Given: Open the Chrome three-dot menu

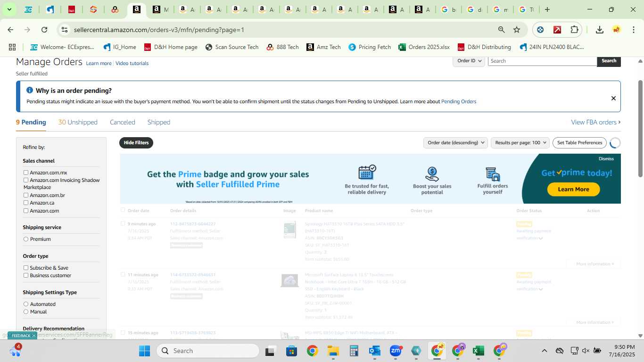Looking at the screenshot, I should tap(633, 30).
